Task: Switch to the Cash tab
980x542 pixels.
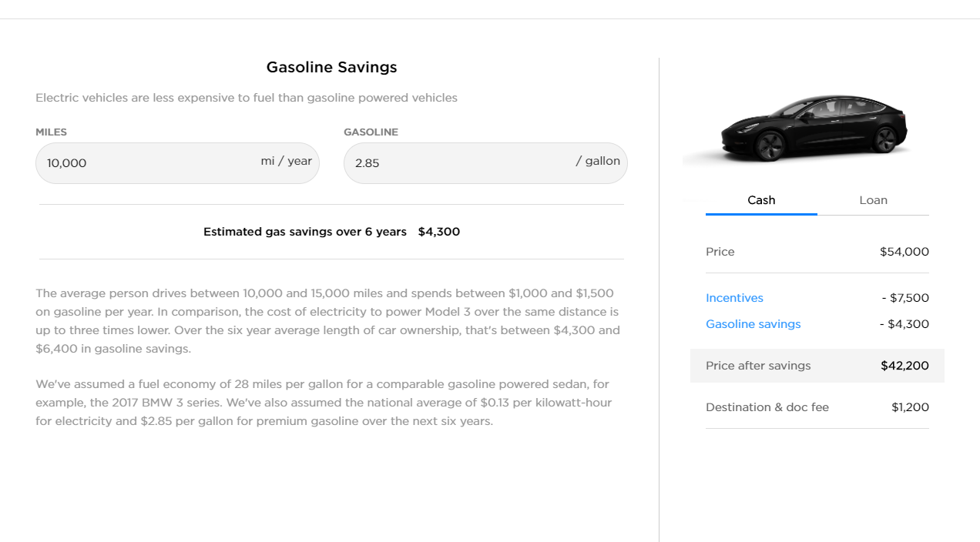Action: (x=761, y=200)
